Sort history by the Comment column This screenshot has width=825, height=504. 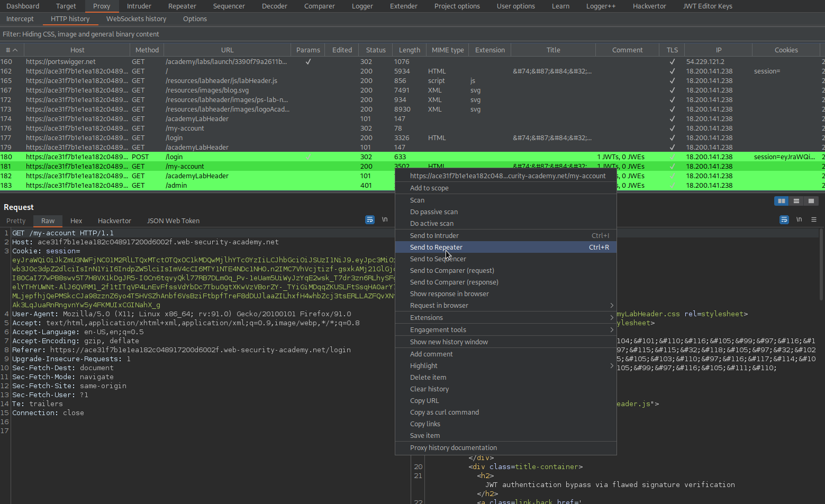pyautogui.click(x=628, y=50)
